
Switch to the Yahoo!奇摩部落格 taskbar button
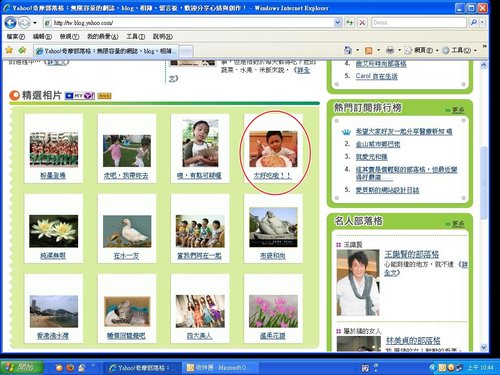point(142,368)
